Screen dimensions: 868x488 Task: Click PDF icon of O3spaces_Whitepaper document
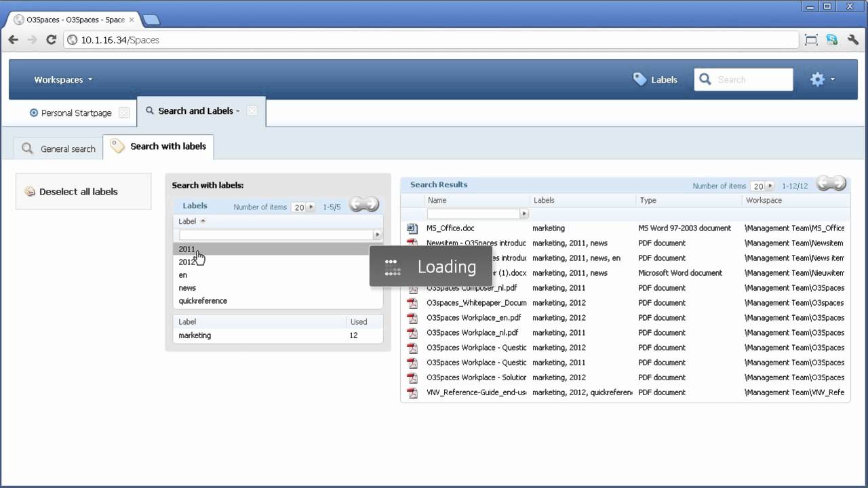point(412,303)
